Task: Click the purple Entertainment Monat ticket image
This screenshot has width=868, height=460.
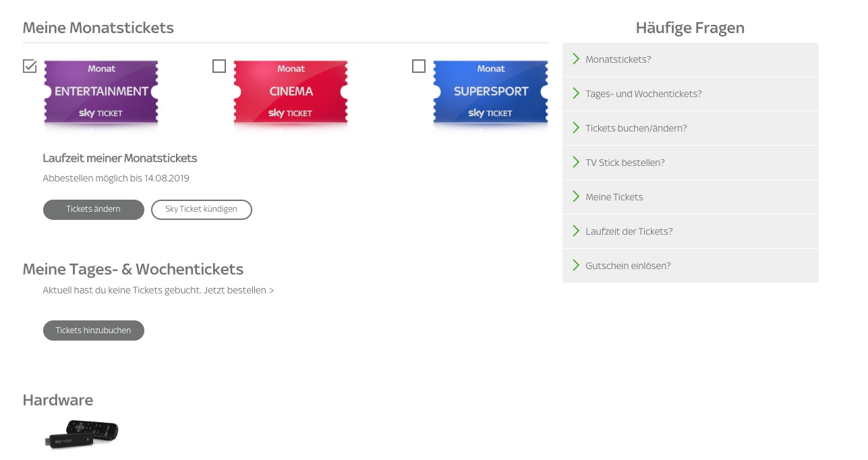Action: click(x=101, y=92)
